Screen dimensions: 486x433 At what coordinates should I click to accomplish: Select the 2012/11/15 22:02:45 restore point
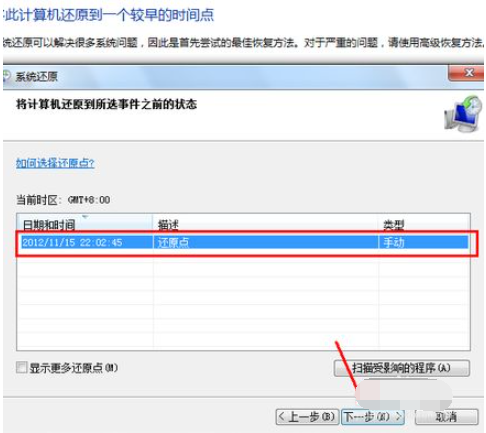[x=245, y=242]
